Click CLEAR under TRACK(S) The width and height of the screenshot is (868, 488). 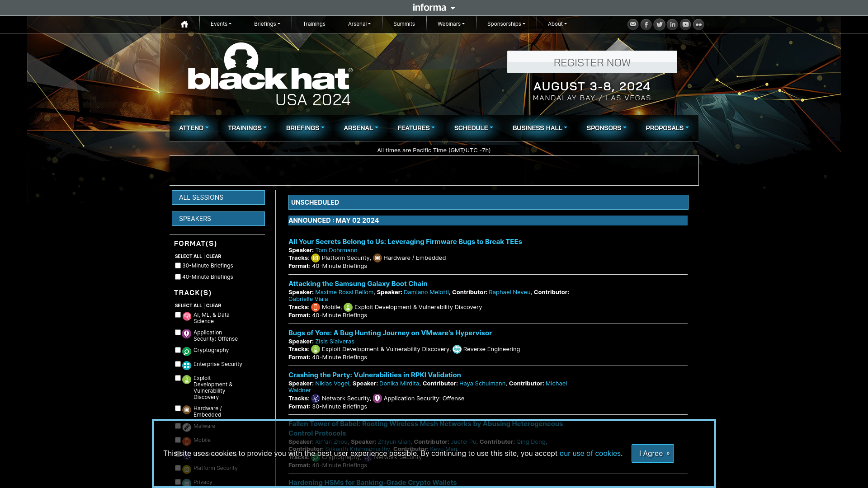[x=213, y=306]
